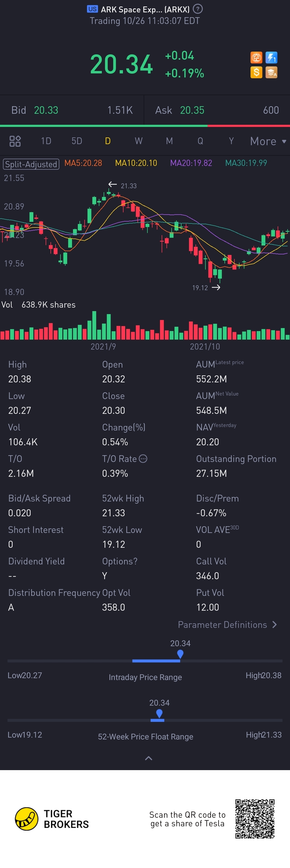Viewport: 290px width, 868px height.
Task: Tap the MA5:20.28 indicator label
Action: tap(83, 163)
